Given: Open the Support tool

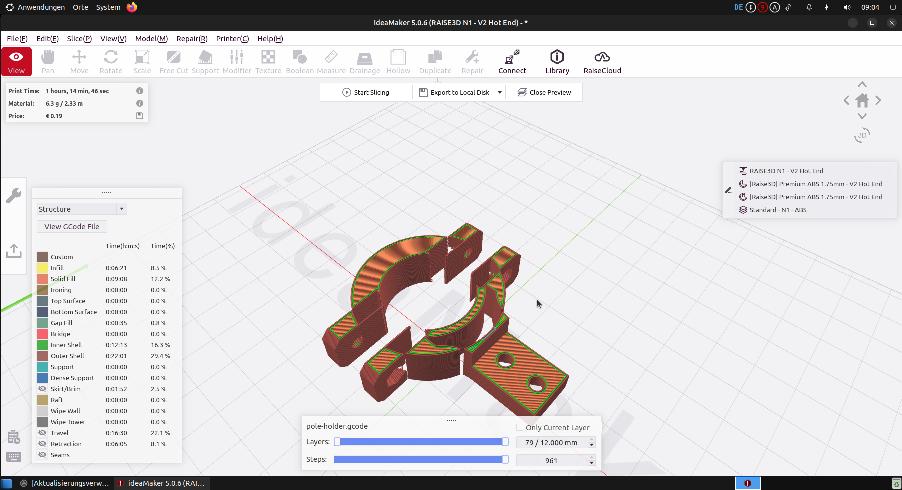Looking at the screenshot, I should (205, 62).
